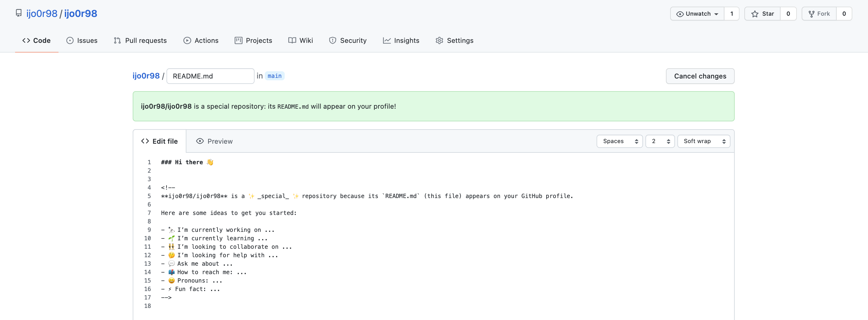Open the bold ijo0r98 repository name link
Viewport: 868px width, 320px height.
(x=81, y=14)
